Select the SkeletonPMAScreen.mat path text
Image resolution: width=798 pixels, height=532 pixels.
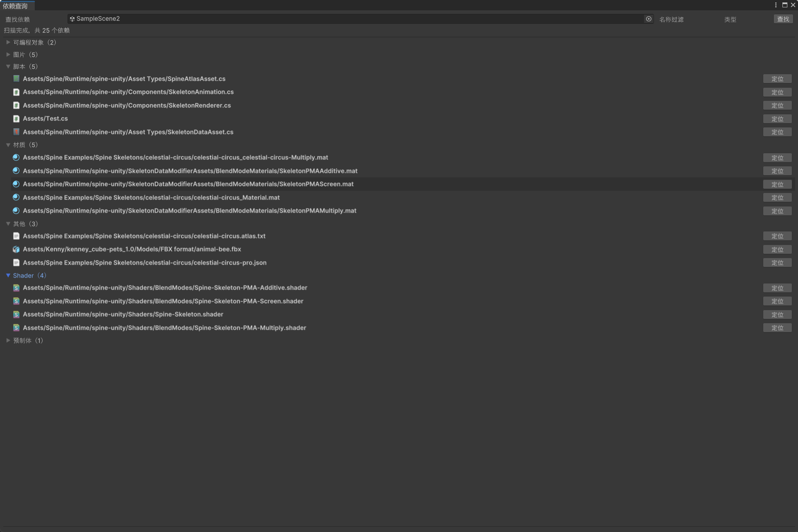click(x=188, y=184)
